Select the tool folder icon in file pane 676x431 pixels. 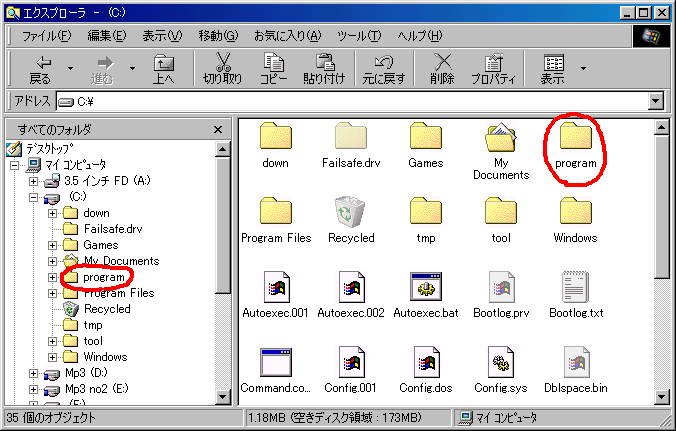click(x=501, y=211)
